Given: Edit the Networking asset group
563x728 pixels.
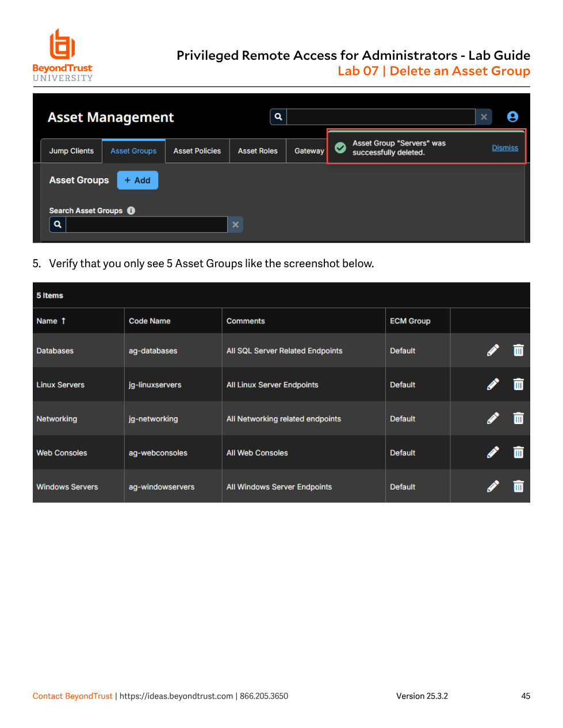Looking at the screenshot, I should point(493,418).
